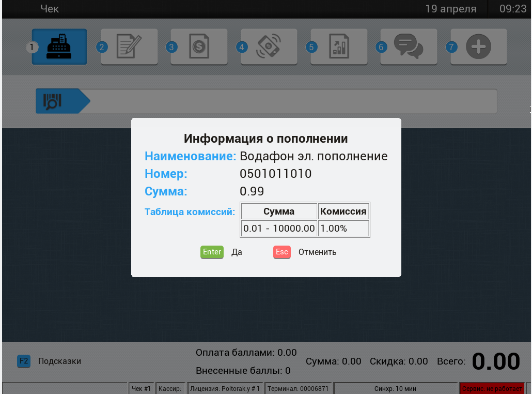The image size is (532, 394).
Task: Cancel the top-up with the red Esc button
Action: 282,252
